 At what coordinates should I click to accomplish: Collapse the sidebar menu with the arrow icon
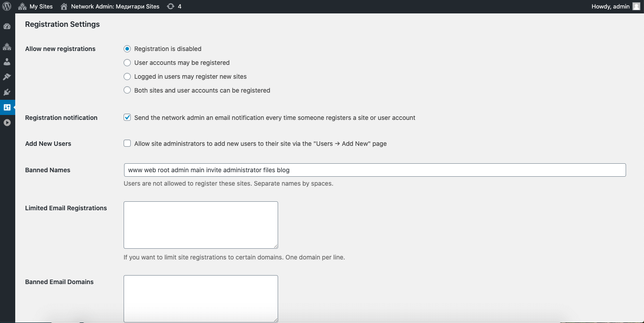pos(7,123)
